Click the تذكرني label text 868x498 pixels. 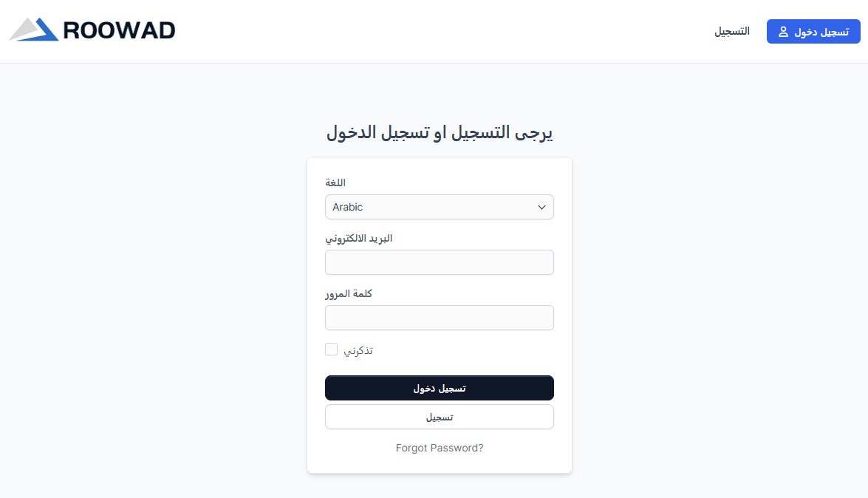pos(358,350)
